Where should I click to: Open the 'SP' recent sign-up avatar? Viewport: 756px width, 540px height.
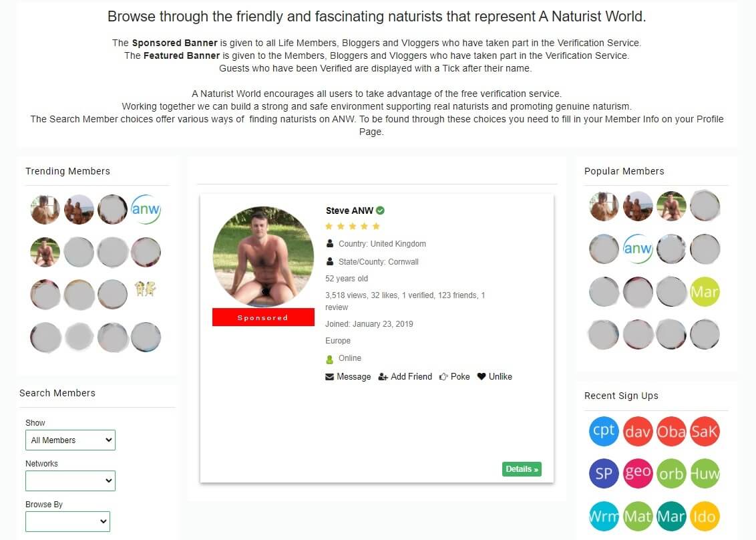click(604, 473)
